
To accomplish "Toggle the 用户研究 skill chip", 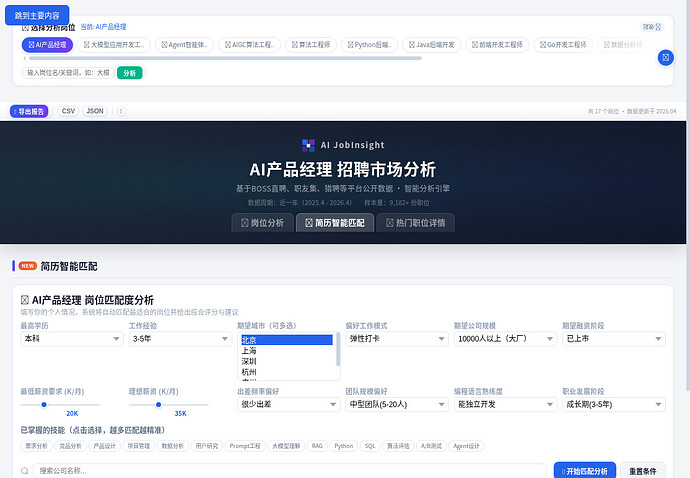I will [206, 446].
